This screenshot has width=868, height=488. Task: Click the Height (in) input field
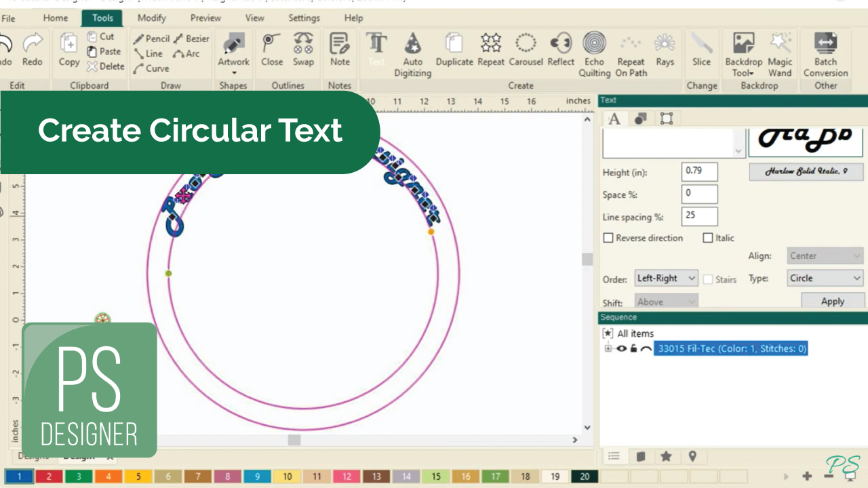click(699, 171)
